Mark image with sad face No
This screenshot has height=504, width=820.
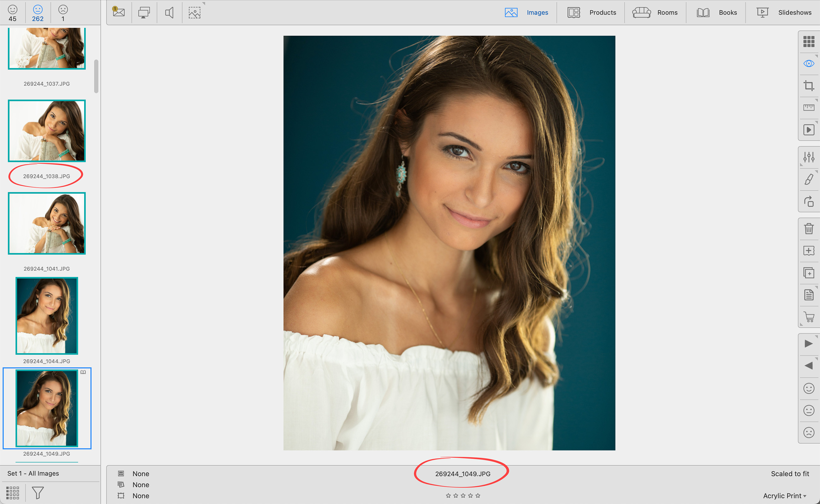pos(808,432)
